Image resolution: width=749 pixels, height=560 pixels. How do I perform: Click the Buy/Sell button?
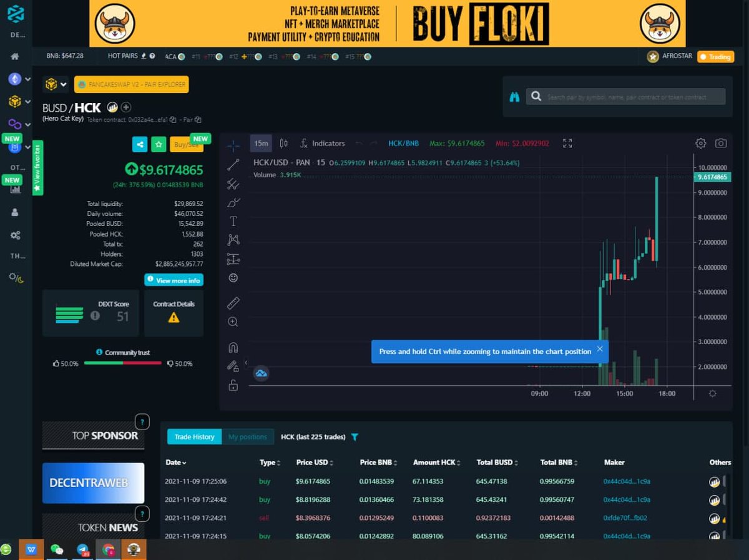coord(186,144)
